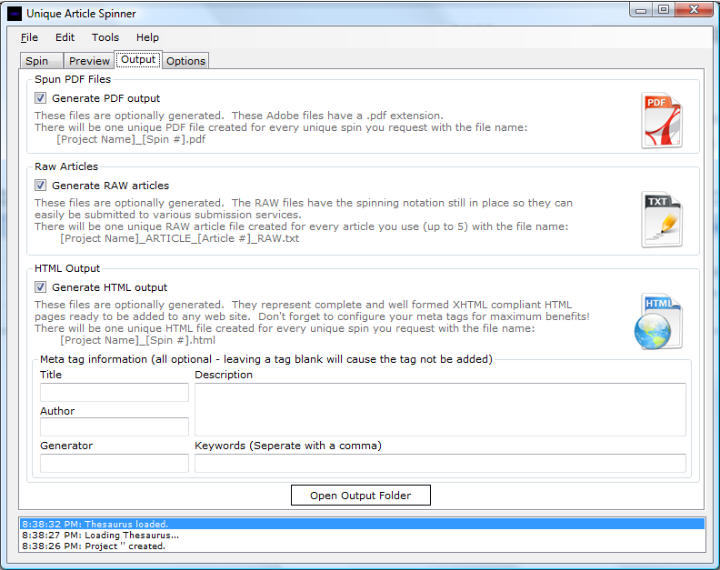Go to the Options tab
Screen dimensions: 720x570
(185, 61)
